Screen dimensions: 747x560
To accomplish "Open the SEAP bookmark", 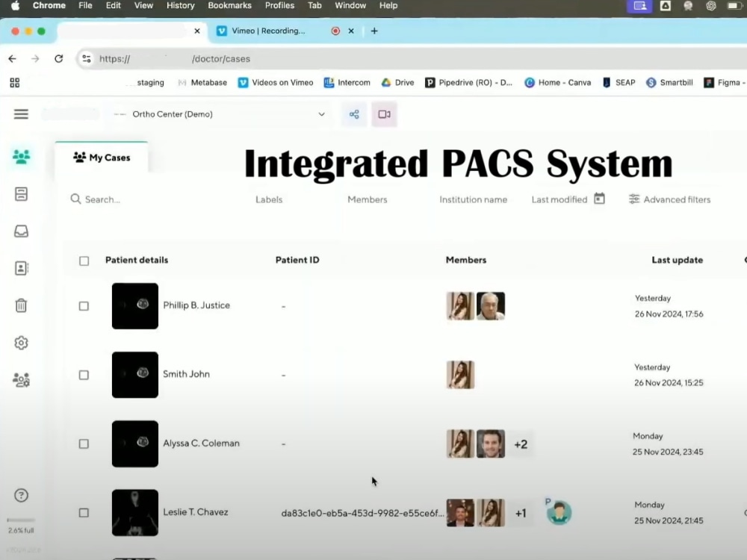I will tap(619, 82).
